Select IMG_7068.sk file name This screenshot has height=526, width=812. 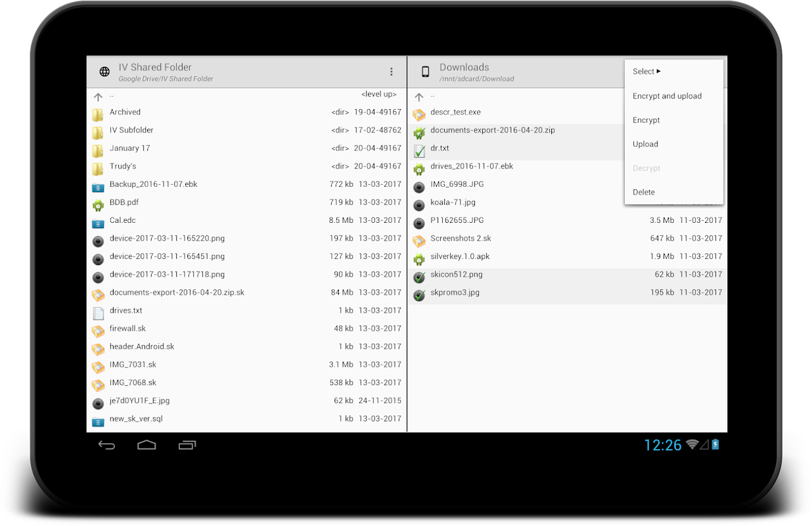coord(133,382)
